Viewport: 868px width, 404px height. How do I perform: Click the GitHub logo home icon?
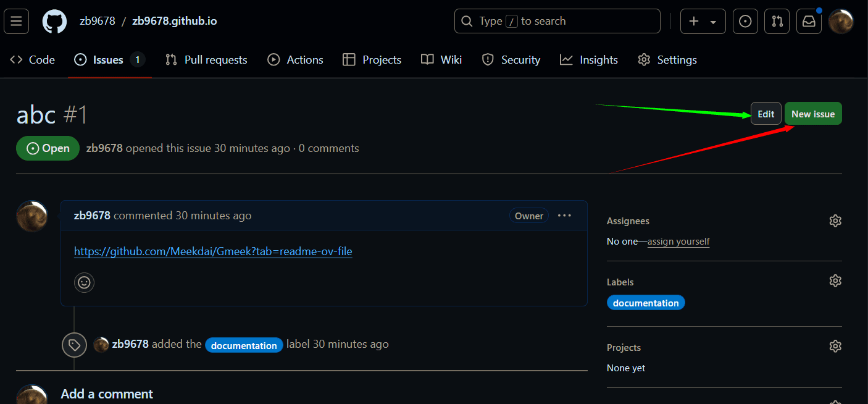click(54, 22)
